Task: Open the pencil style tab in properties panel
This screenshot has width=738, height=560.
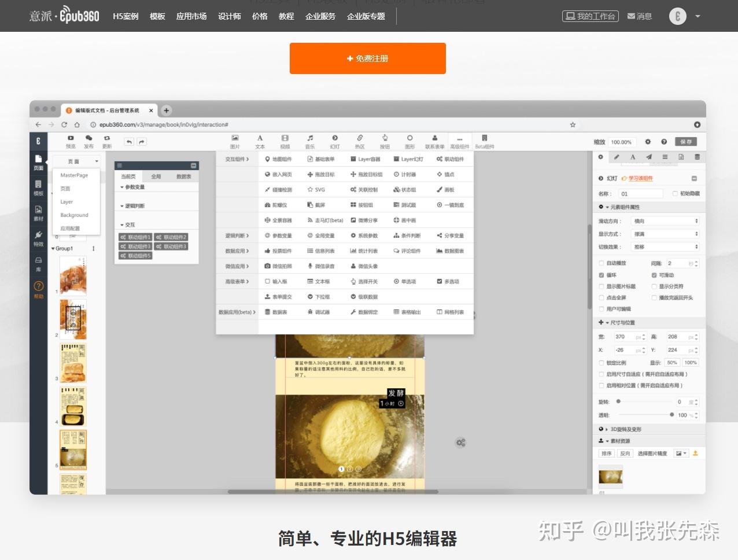Action: click(617, 157)
